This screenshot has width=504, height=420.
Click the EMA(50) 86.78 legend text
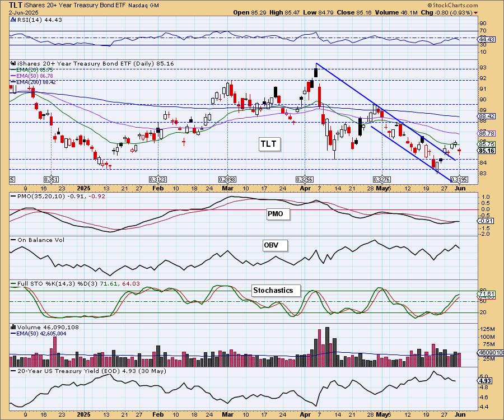point(35,76)
